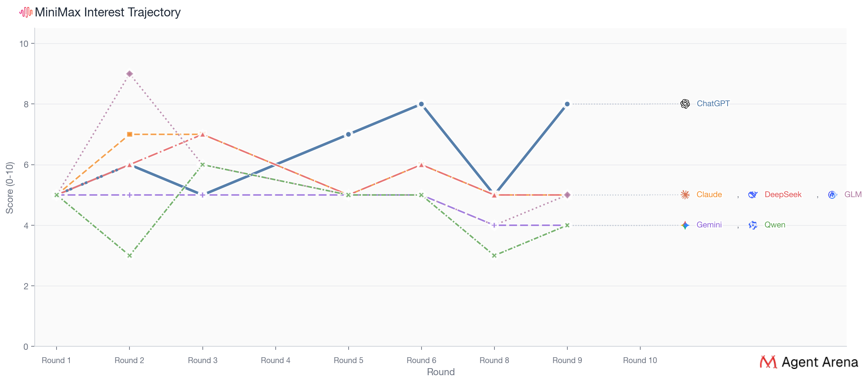The height and width of the screenshot is (383, 868).
Task: Click Gemini's purple plus marker at Round 8
Action: (494, 225)
